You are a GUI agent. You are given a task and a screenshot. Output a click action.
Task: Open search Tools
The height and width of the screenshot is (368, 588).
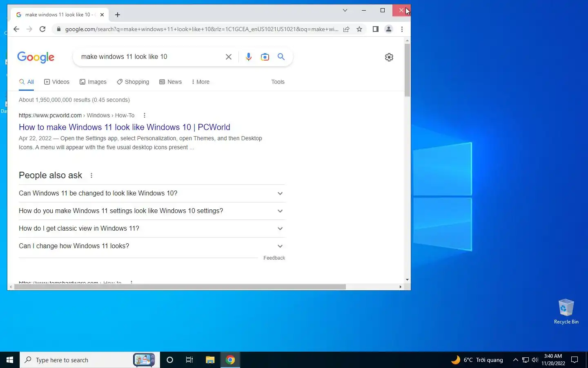[278, 82]
